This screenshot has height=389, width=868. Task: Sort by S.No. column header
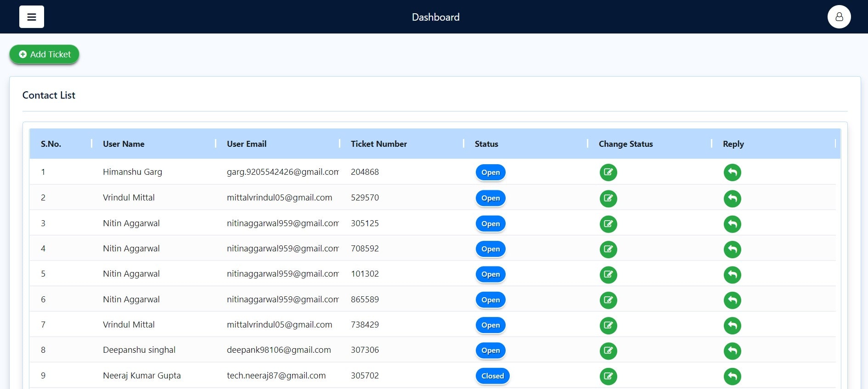click(x=51, y=144)
